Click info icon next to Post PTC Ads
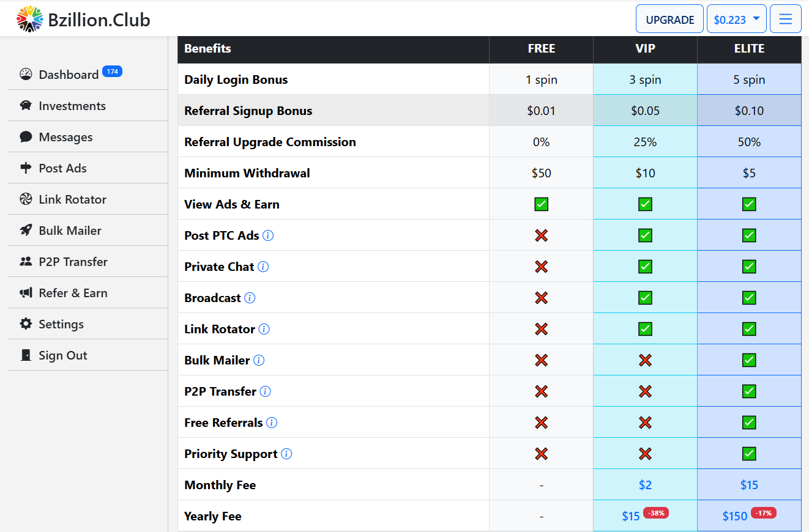The height and width of the screenshot is (532, 809). pyautogui.click(x=268, y=235)
